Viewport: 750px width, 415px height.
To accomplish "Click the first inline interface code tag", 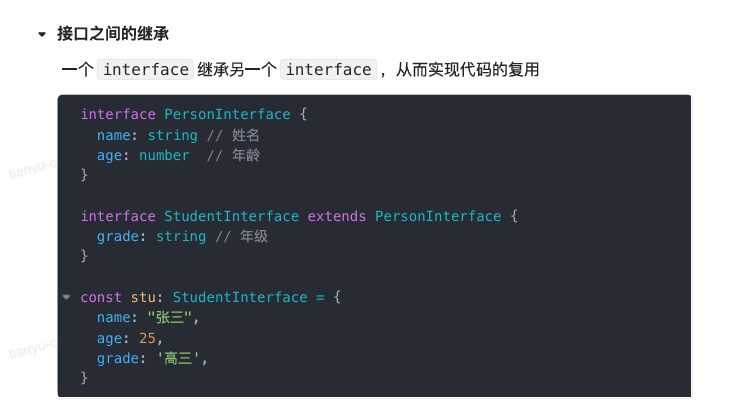I will pos(146,69).
